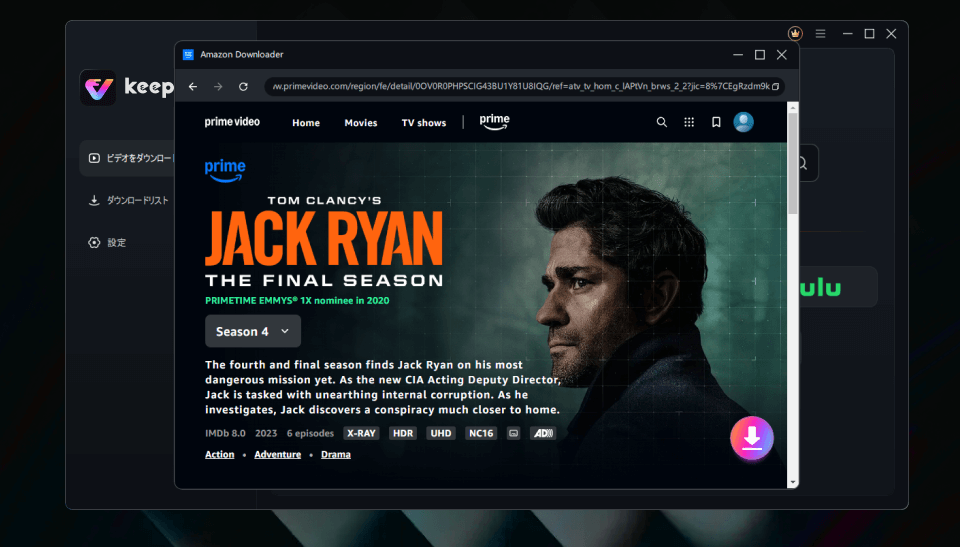Open the TV shows tab
This screenshot has height=547, width=960.
pos(424,123)
